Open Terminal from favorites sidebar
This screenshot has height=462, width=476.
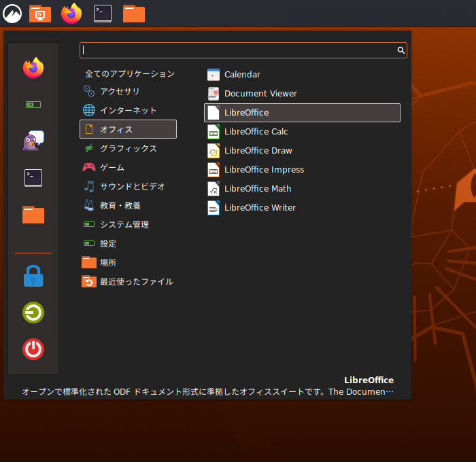(x=33, y=178)
